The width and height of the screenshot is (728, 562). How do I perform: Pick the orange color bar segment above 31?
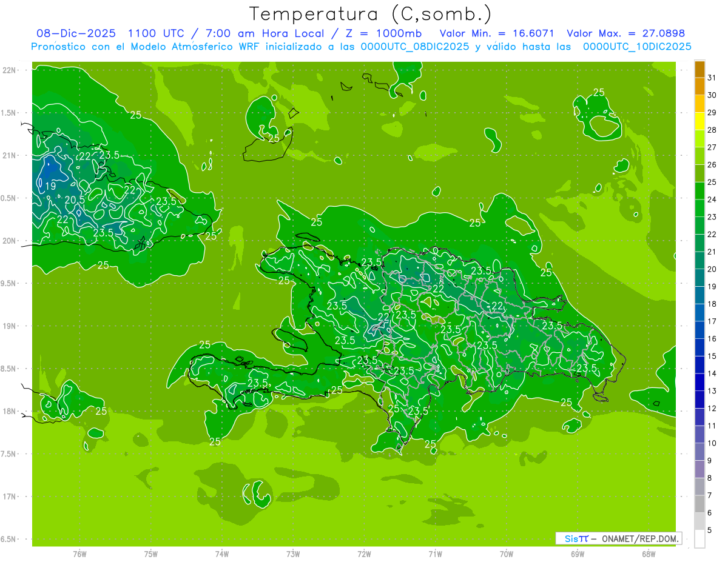pos(699,69)
